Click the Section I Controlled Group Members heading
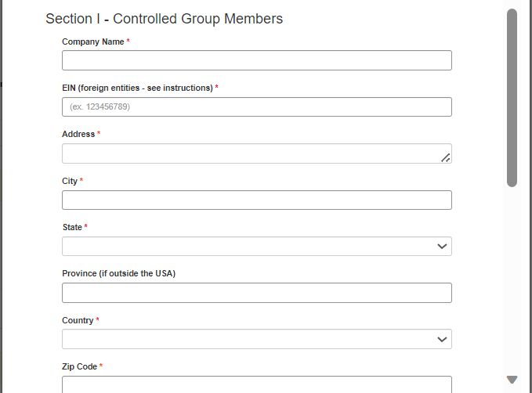Image resolution: width=532 pixels, height=393 pixels. 165,19
